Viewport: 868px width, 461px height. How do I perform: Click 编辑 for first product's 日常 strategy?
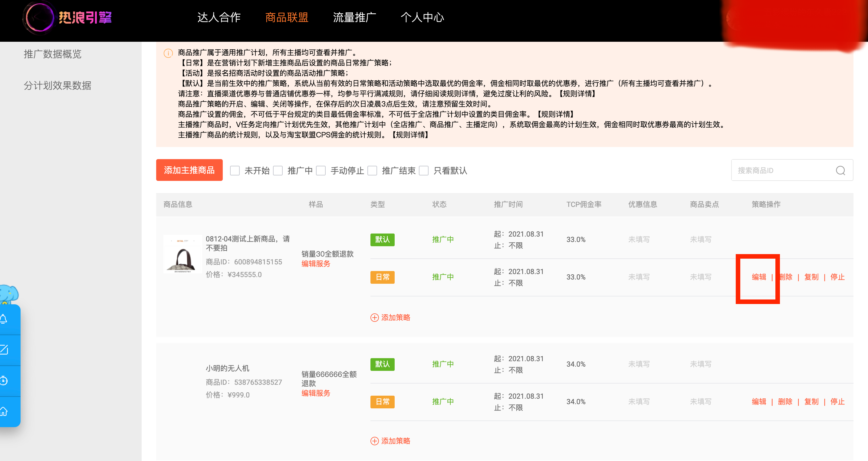(759, 277)
